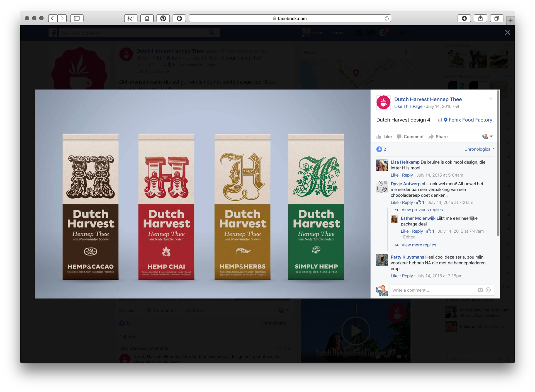
Task: Click the scissors clipper toolbar icon
Action: tap(130, 18)
